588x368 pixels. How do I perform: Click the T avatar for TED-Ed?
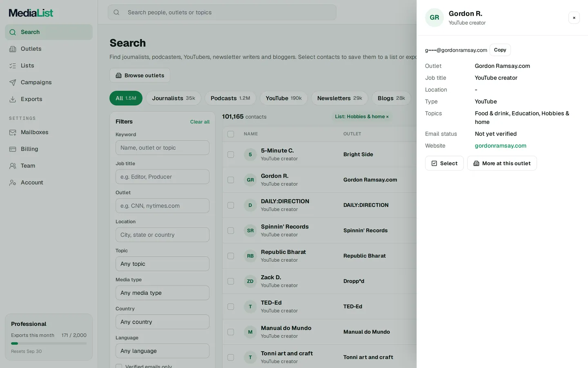[250, 307]
